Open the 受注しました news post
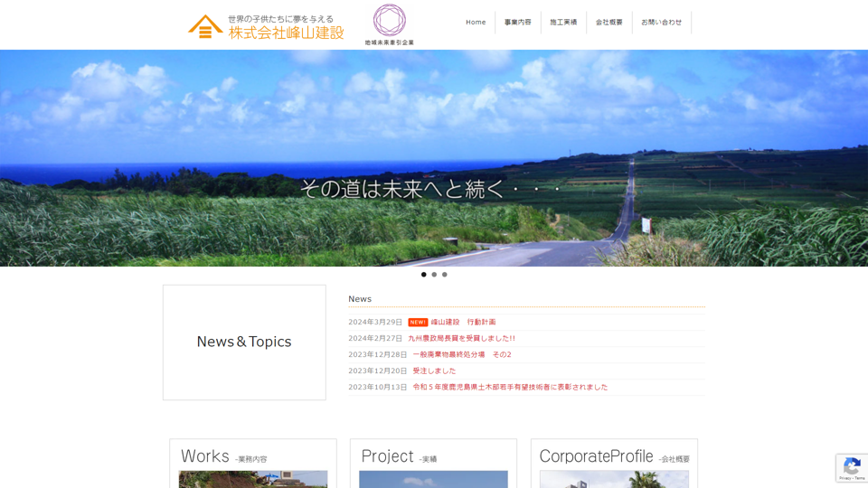This screenshot has height=488, width=868. pyautogui.click(x=434, y=371)
